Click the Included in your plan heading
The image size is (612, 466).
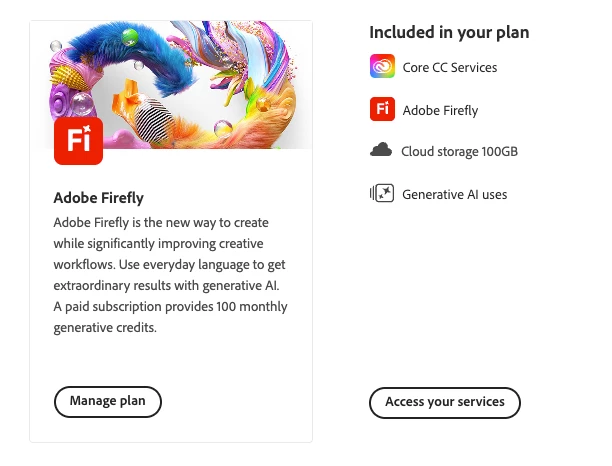tap(449, 32)
